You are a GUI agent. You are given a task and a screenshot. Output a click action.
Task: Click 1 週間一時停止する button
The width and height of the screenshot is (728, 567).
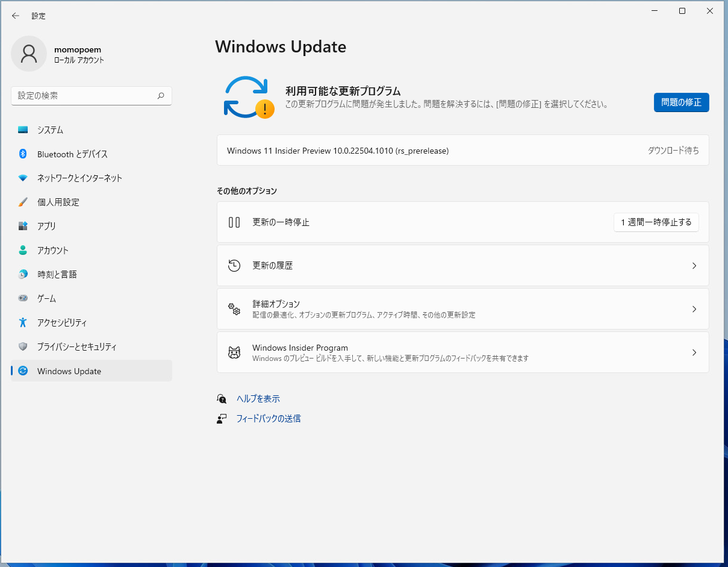click(656, 222)
